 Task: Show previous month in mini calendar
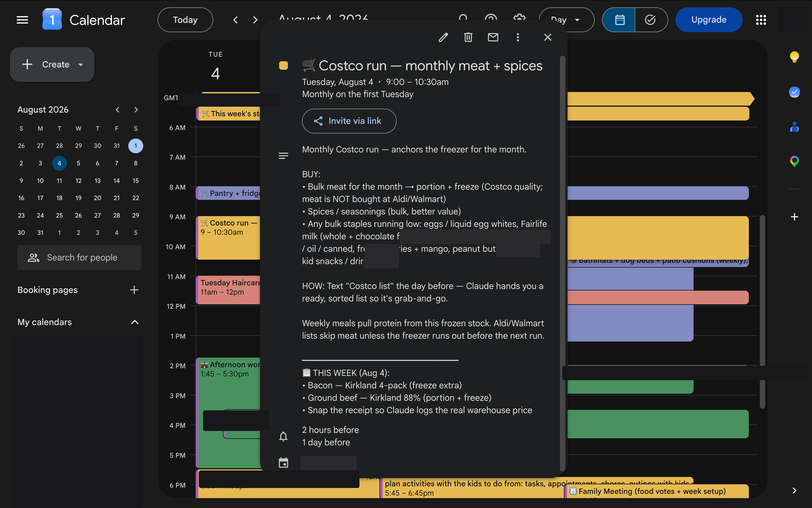pos(118,110)
